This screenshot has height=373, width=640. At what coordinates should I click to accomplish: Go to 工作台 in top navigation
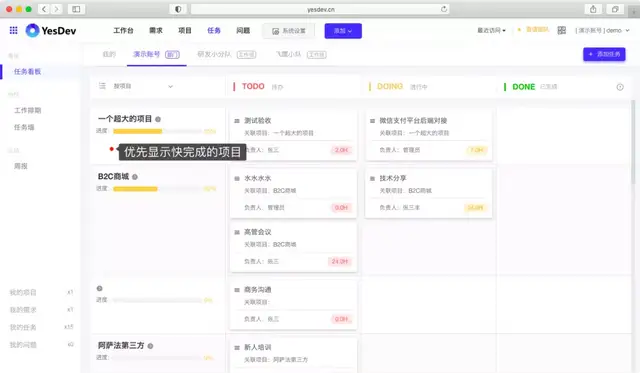123,31
